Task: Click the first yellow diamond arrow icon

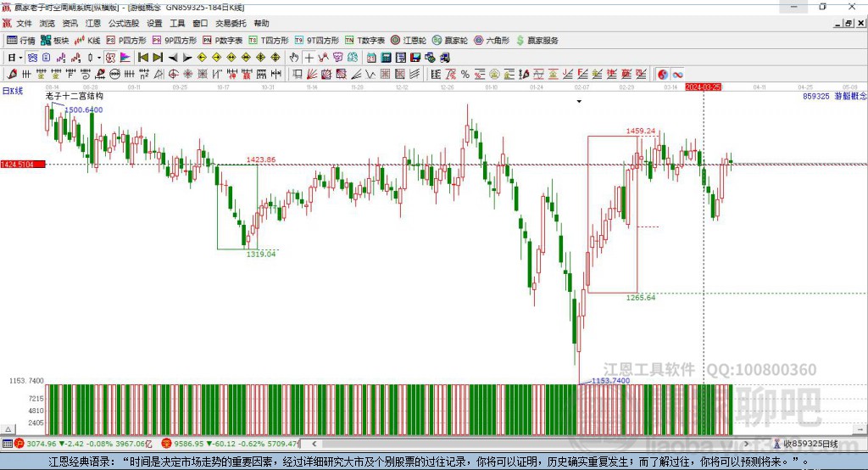Action: coord(202,58)
